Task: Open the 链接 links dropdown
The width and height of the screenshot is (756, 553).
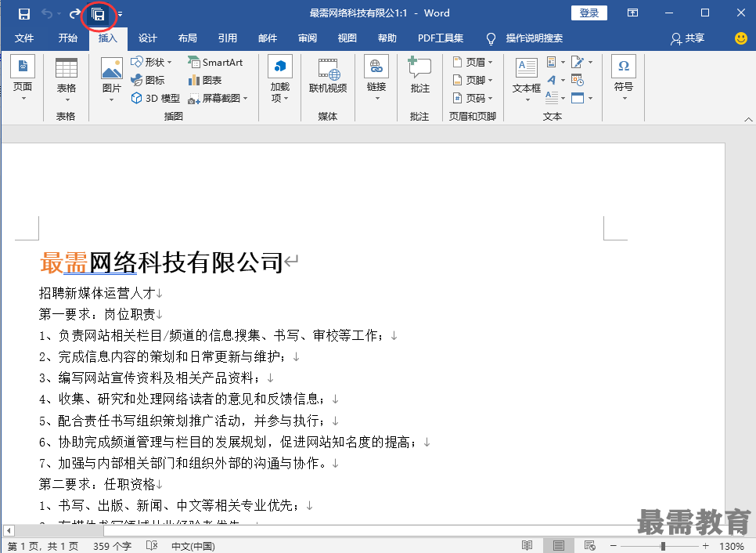Action: click(376, 78)
